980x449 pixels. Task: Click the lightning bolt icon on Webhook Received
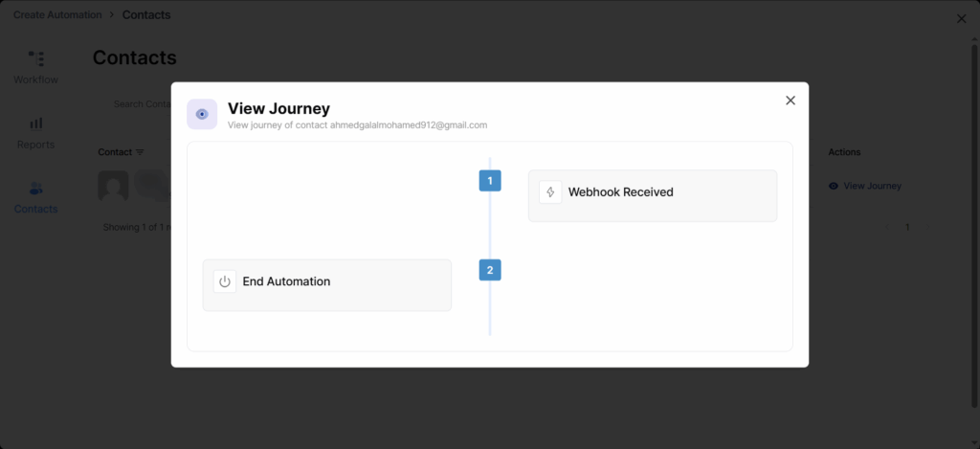pyautogui.click(x=550, y=192)
